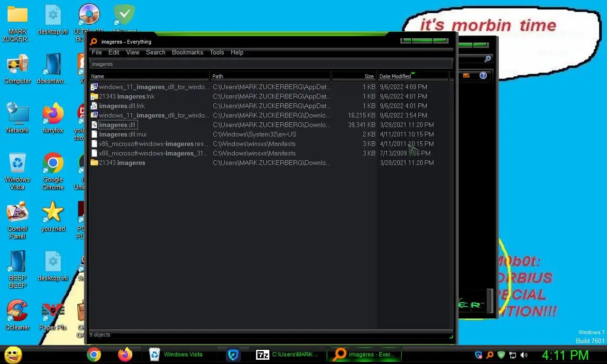Select the BEEP BEEP desktop icon

[x=18, y=270]
